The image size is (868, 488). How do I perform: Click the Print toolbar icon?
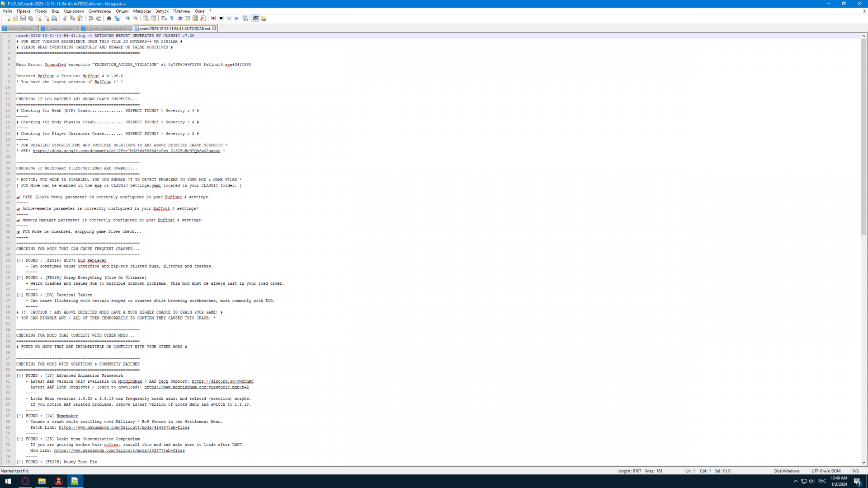54,19
